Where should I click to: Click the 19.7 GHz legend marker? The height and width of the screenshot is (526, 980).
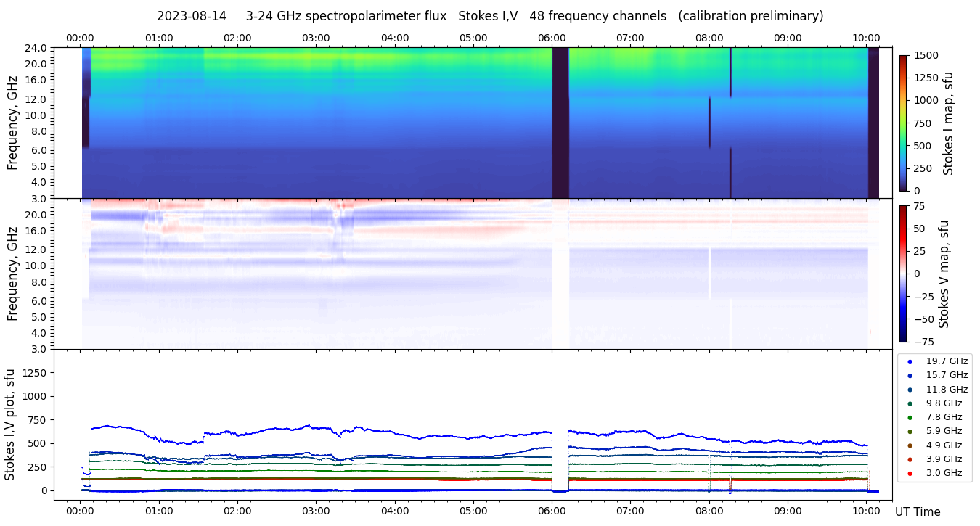pos(910,361)
